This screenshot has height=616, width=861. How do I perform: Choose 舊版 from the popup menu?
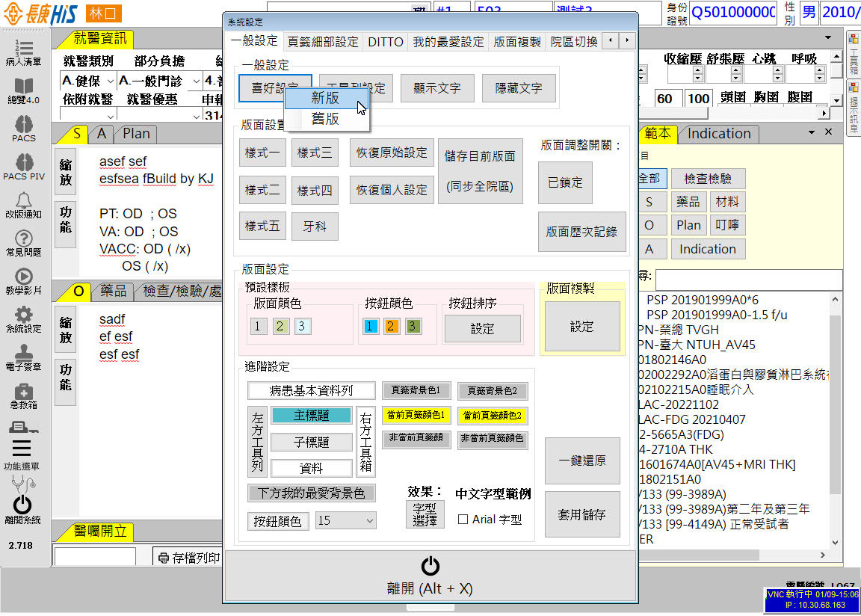point(325,118)
